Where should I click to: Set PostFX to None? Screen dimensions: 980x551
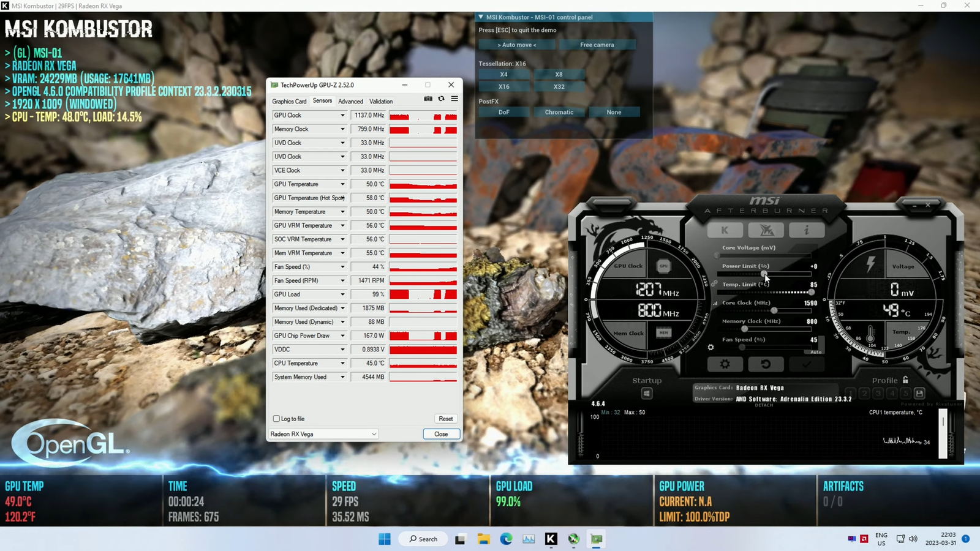click(x=614, y=112)
